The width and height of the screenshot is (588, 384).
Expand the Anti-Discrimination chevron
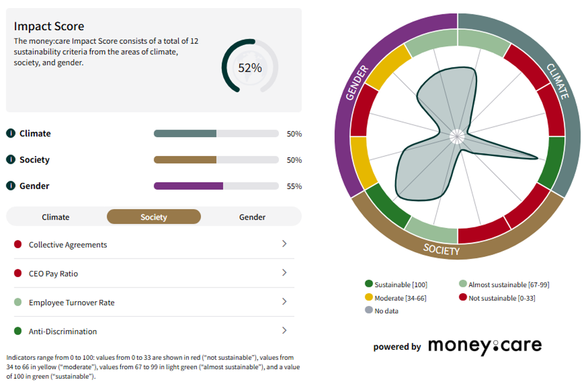coord(284,331)
